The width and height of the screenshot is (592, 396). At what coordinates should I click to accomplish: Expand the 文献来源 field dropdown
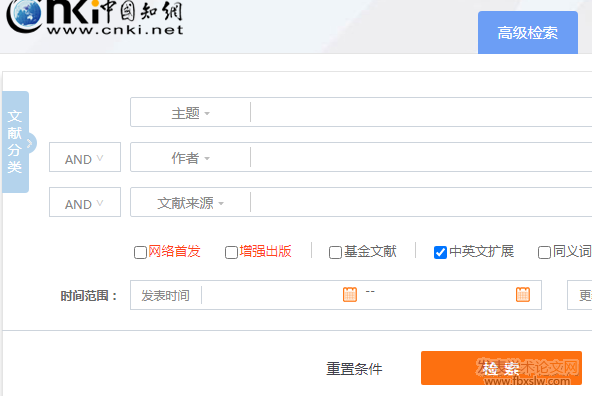click(190, 203)
